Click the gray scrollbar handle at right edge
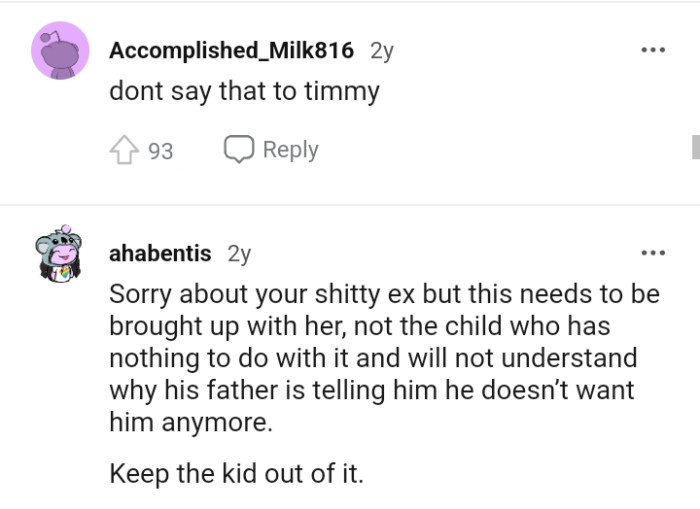700x509 pixels. pyautogui.click(x=695, y=148)
